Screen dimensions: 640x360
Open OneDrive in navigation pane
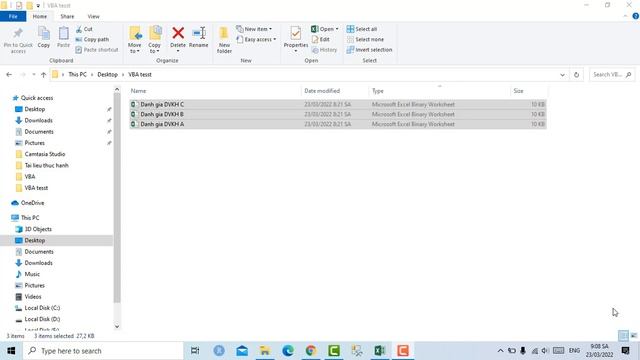tap(32, 203)
